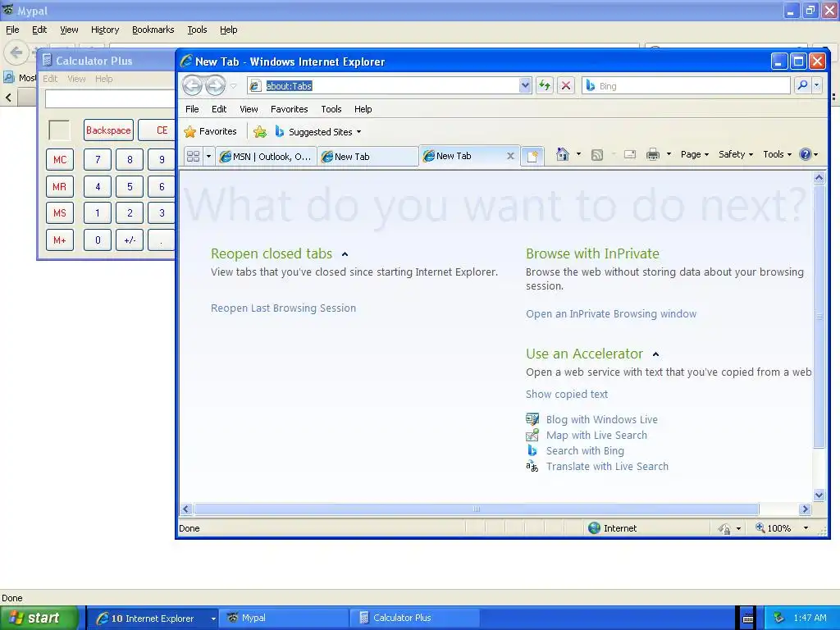Open IE Tools menu in menu bar
Screen dimensions: 840x630
tap(331, 109)
